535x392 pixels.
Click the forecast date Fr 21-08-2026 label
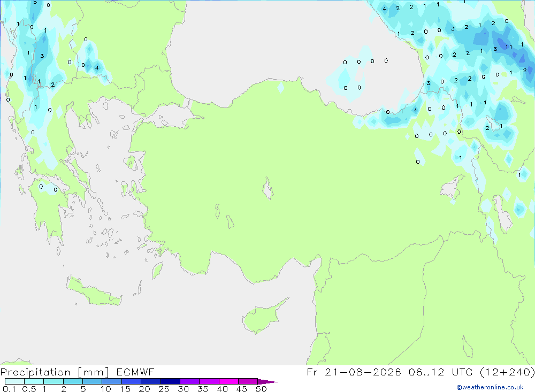354,372
